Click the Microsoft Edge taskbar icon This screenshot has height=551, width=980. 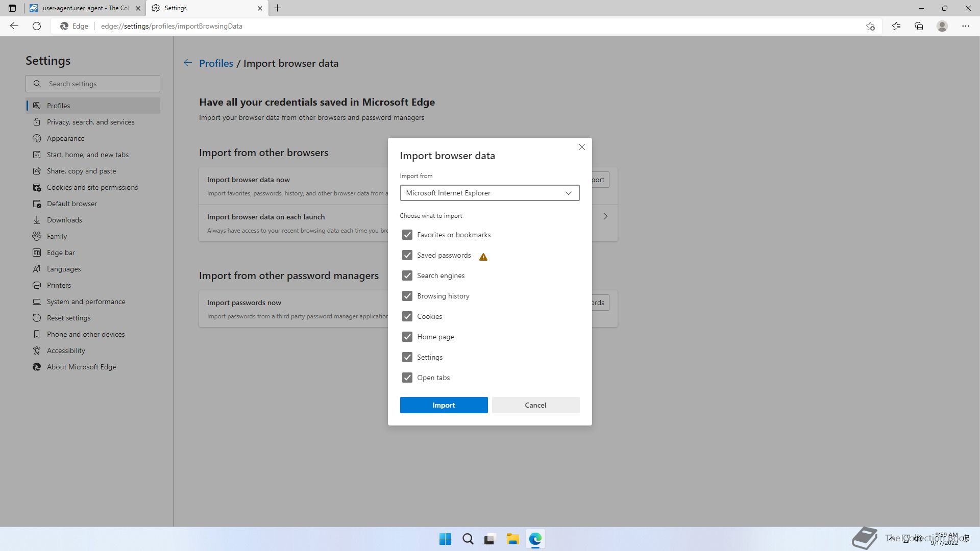click(535, 539)
